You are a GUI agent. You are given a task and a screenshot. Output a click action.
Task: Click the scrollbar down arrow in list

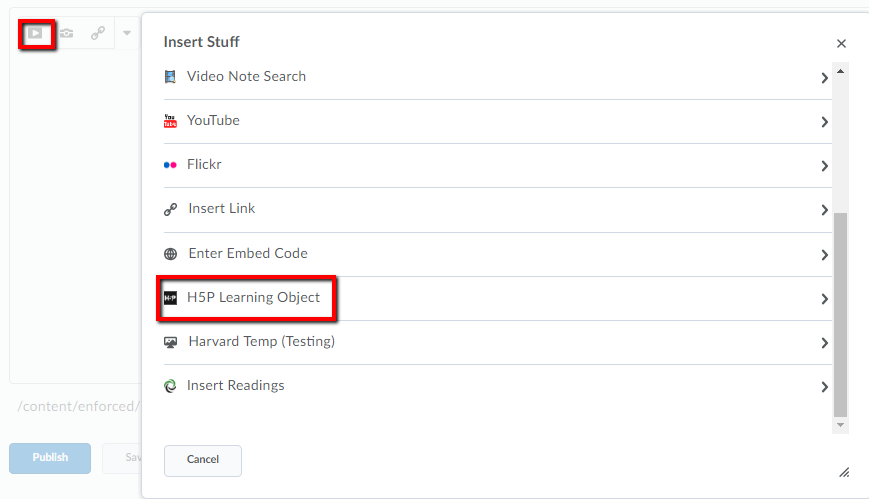pos(841,425)
